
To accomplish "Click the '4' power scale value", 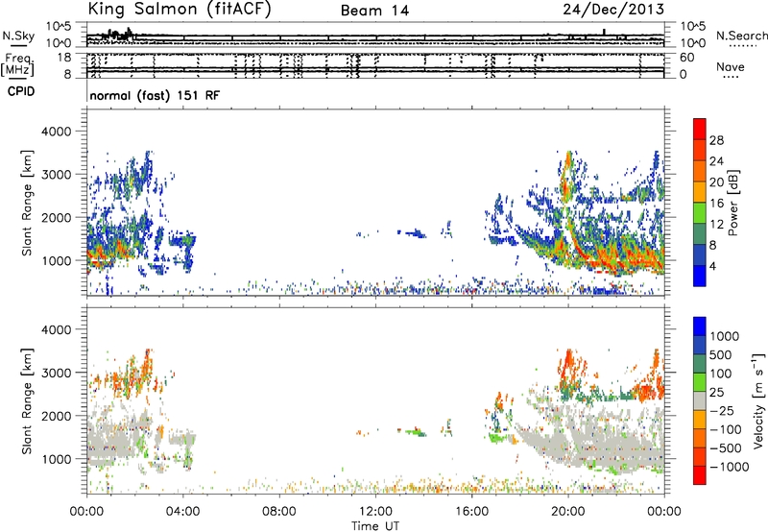I will [713, 266].
